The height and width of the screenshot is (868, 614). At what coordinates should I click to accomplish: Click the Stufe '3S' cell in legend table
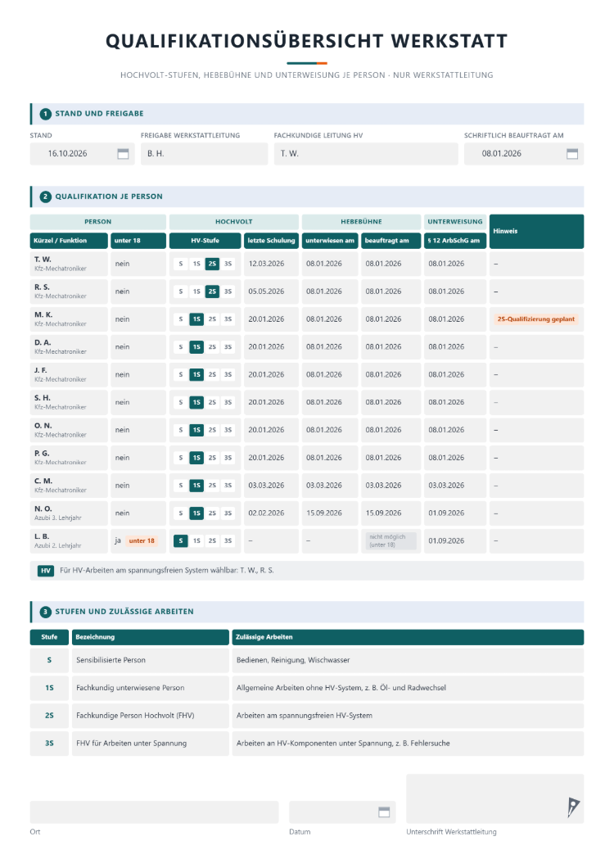point(49,744)
